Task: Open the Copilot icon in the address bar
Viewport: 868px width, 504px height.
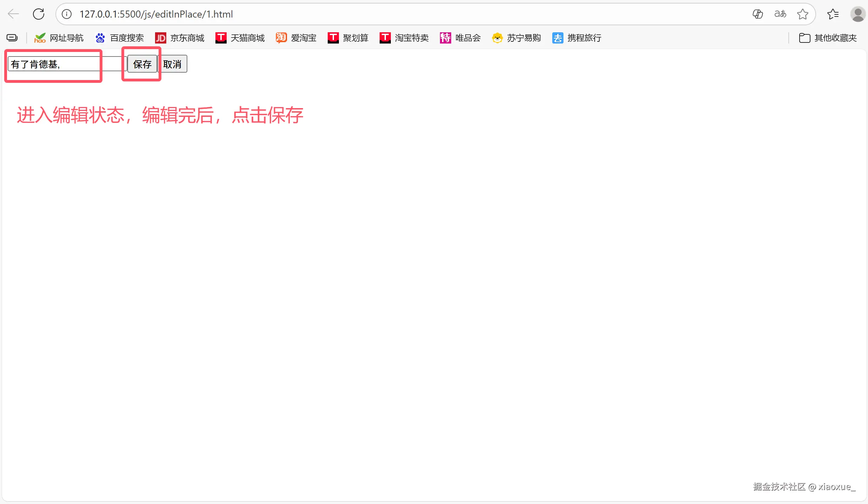Action: [x=758, y=14]
